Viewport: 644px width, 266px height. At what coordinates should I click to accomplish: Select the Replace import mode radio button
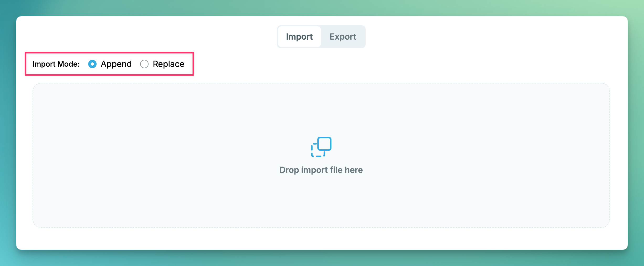point(144,64)
